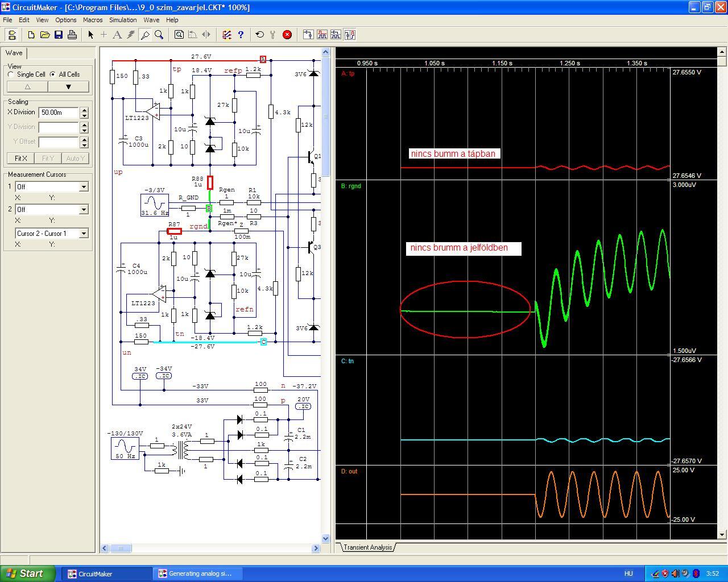Click the Waveforms icon in toolbar

[322, 35]
